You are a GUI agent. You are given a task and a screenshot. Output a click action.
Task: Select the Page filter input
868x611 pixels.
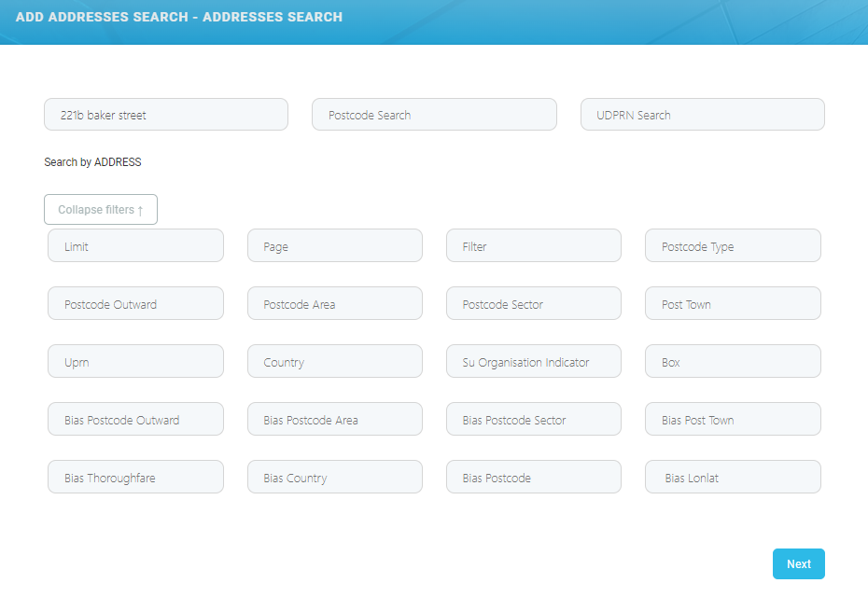tap(334, 246)
